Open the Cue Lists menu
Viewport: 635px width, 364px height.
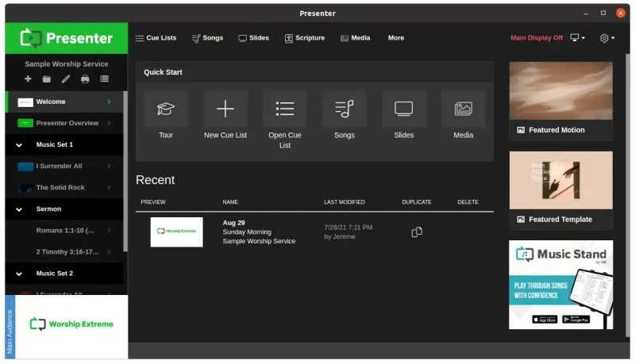156,38
